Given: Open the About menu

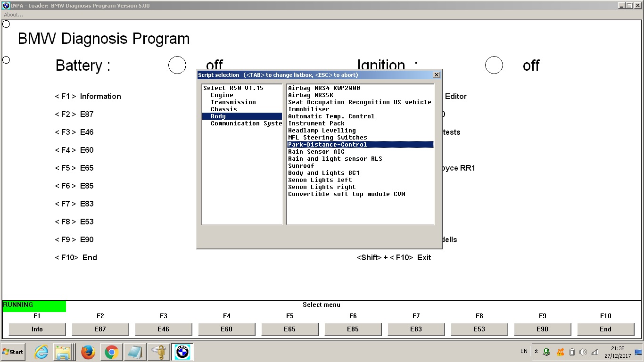Looking at the screenshot, I should [x=13, y=15].
